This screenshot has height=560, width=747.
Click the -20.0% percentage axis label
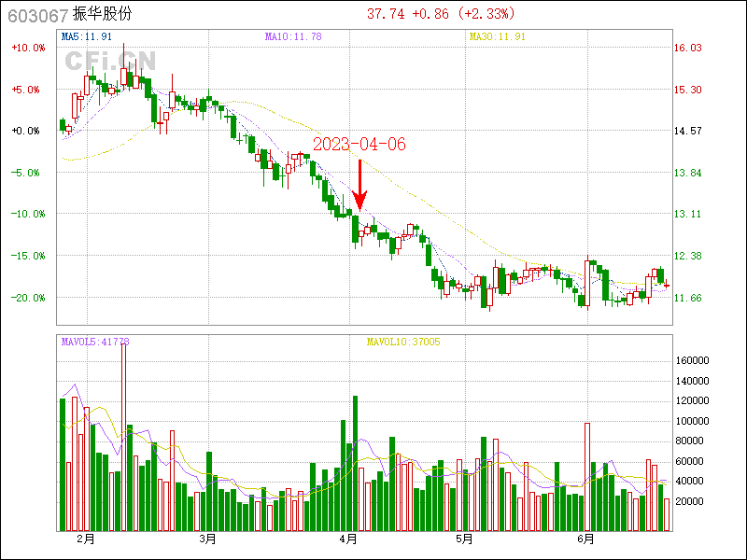pyautogui.click(x=27, y=297)
